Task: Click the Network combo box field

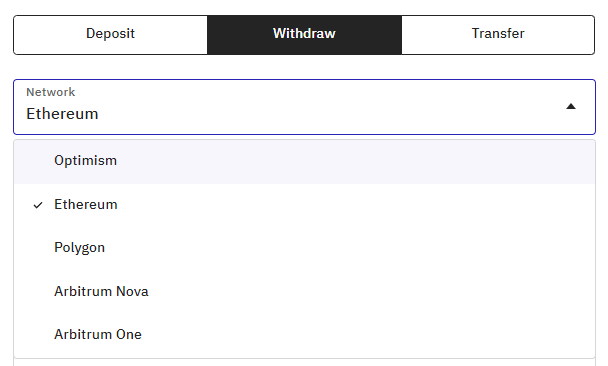Action: tap(304, 107)
